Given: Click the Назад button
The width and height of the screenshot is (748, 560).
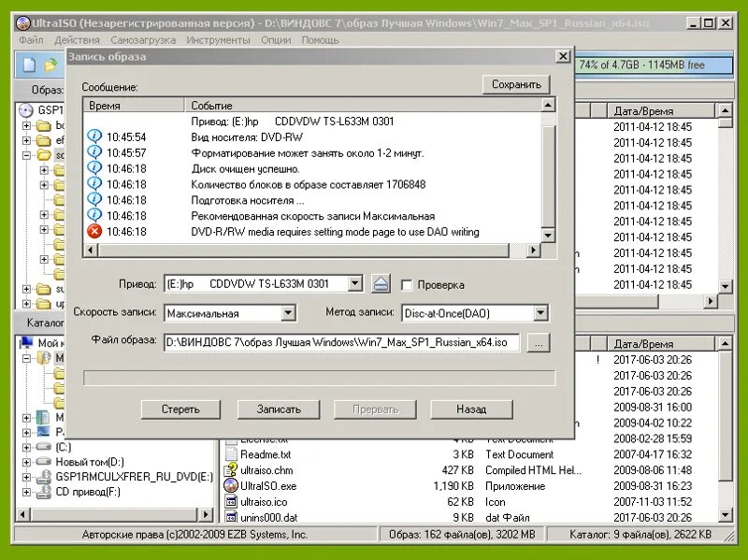Looking at the screenshot, I should pyautogui.click(x=471, y=409).
